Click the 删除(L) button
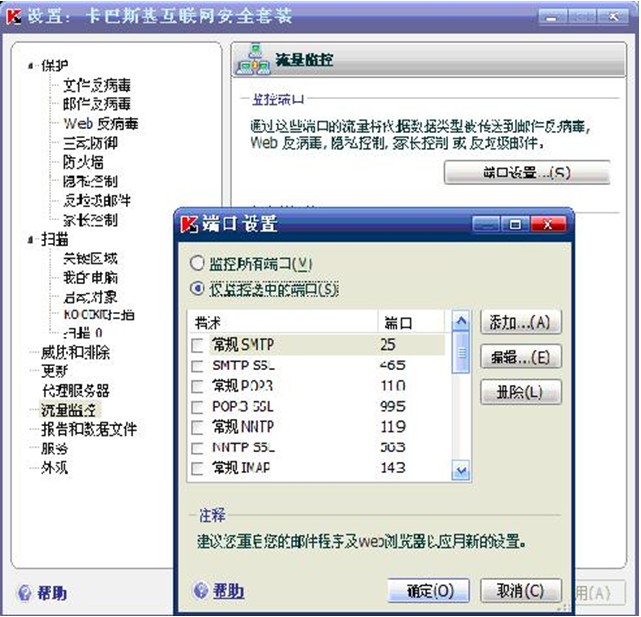Image resolution: width=641 pixels, height=617 pixels. pos(520,393)
